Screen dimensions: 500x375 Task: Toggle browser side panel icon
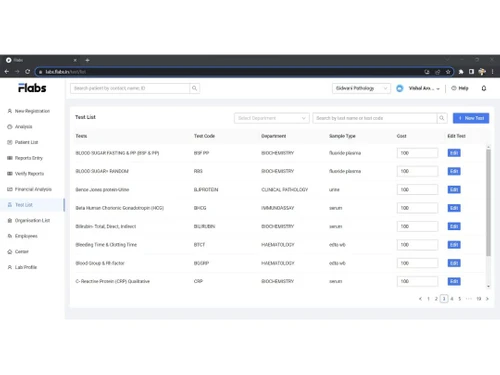click(471, 72)
